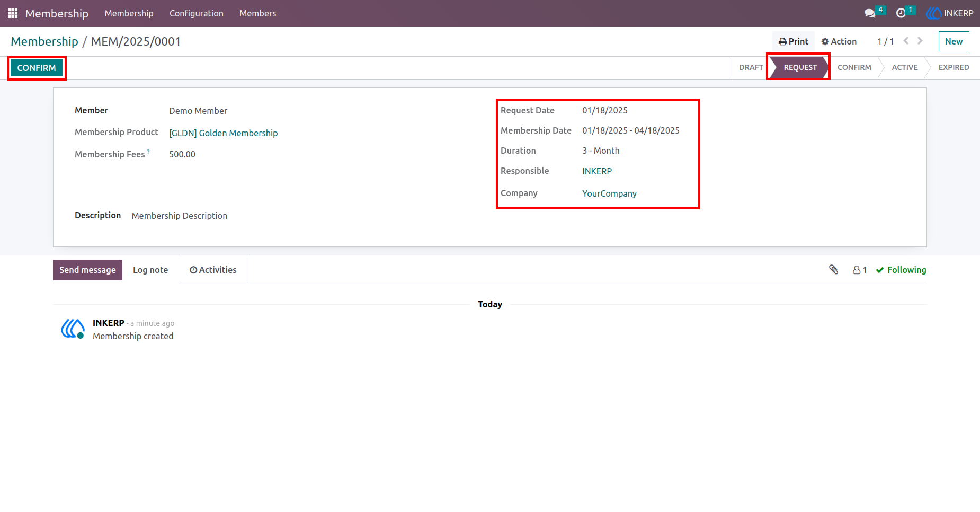Click INKERP avatar in chatter message
This screenshot has height=512, width=980.
73,329
